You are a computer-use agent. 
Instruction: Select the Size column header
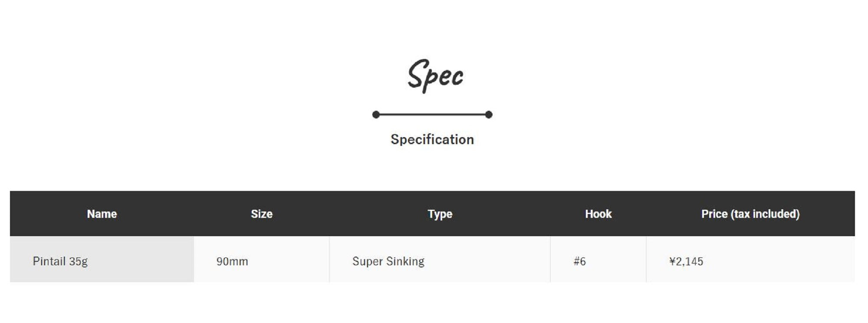261,214
